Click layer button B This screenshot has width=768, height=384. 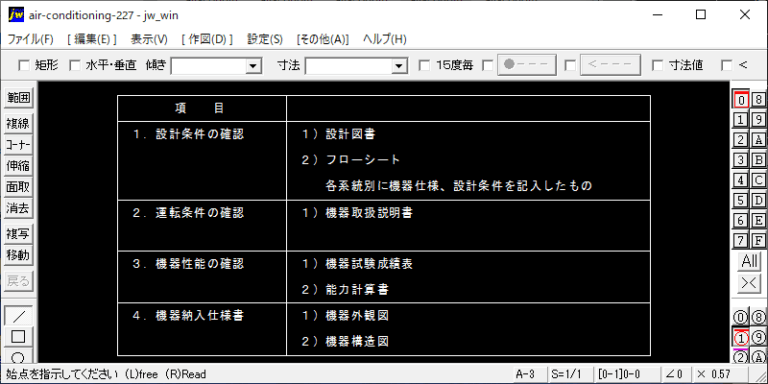click(758, 160)
